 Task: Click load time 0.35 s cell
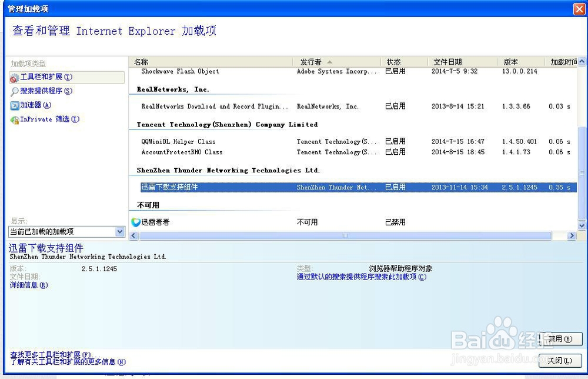point(559,187)
